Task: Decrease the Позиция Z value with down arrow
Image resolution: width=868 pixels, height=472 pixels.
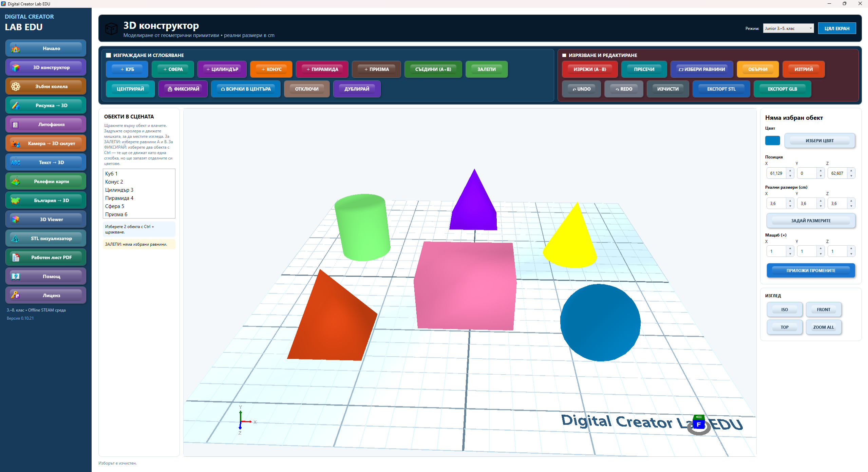Action: click(x=851, y=176)
